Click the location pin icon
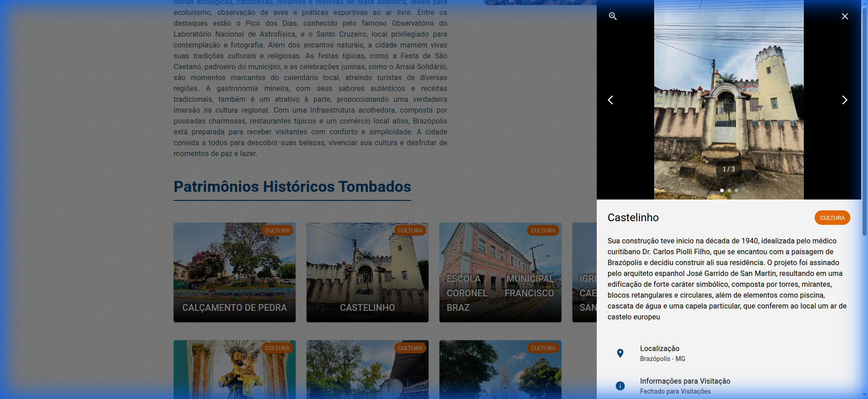Image resolution: width=868 pixels, height=399 pixels. tap(620, 353)
